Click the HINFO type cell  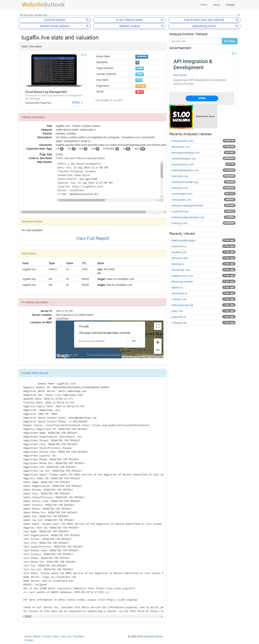click(x=53, y=269)
